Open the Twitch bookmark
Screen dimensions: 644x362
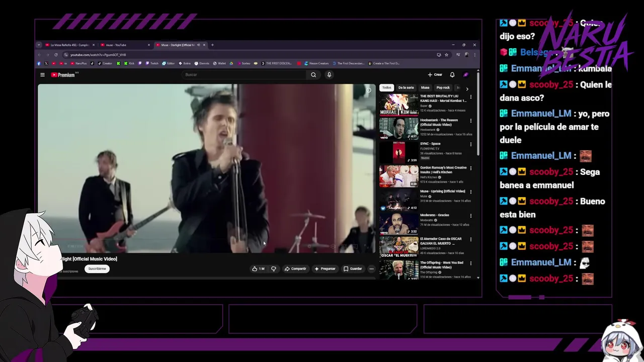click(x=152, y=63)
